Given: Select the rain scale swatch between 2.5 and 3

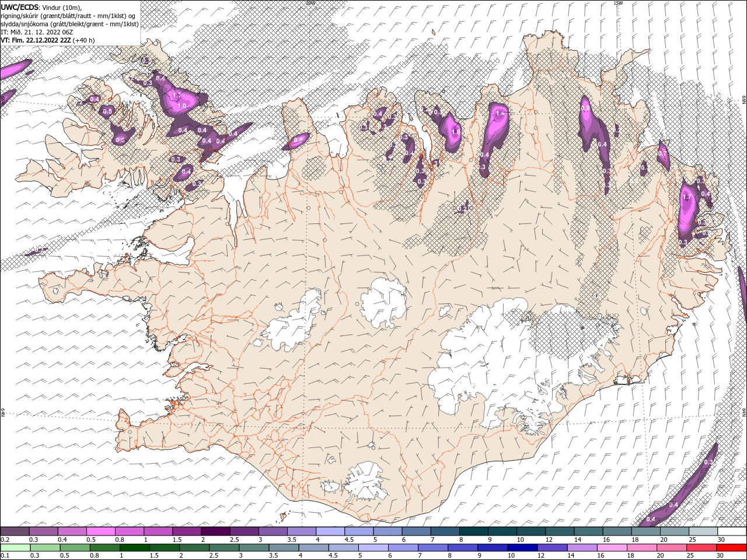Looking at the screenshot, I should [224, 548].
